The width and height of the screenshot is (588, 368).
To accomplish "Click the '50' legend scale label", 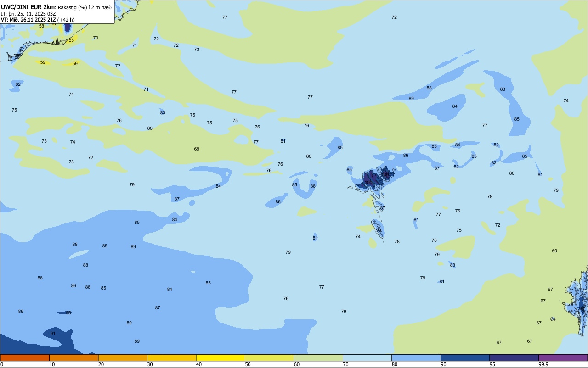I will 248,364.
